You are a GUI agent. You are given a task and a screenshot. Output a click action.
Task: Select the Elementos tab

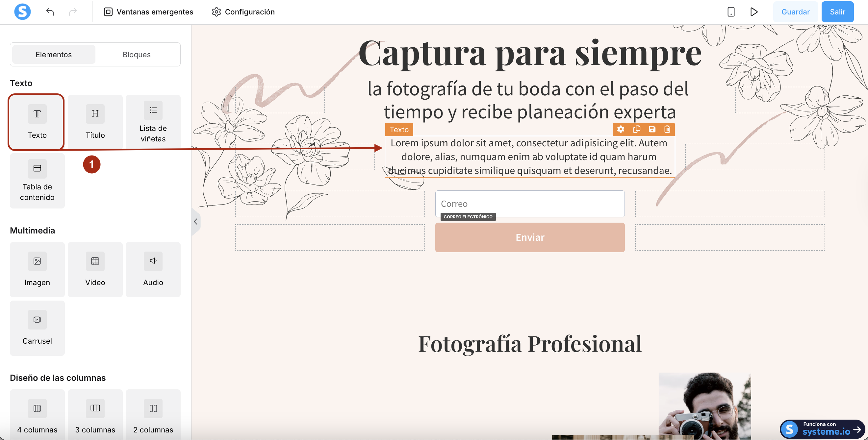(x=54, y=55)
